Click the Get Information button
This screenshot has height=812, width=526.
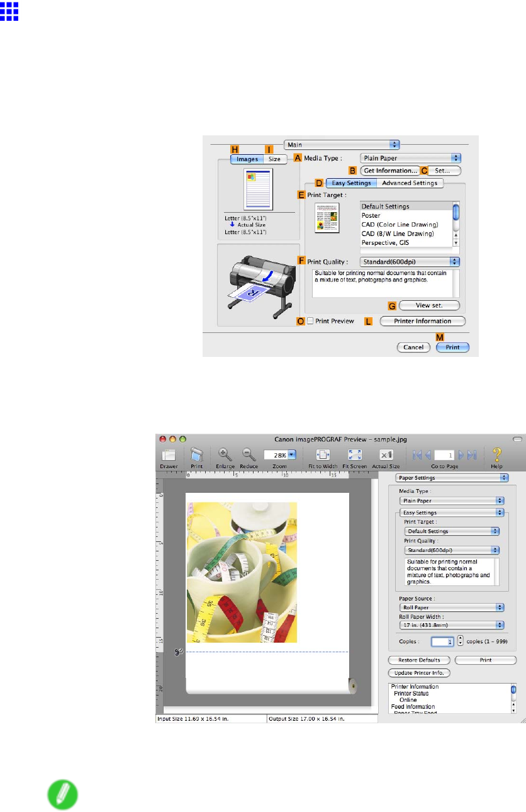(x=390, y=170)
